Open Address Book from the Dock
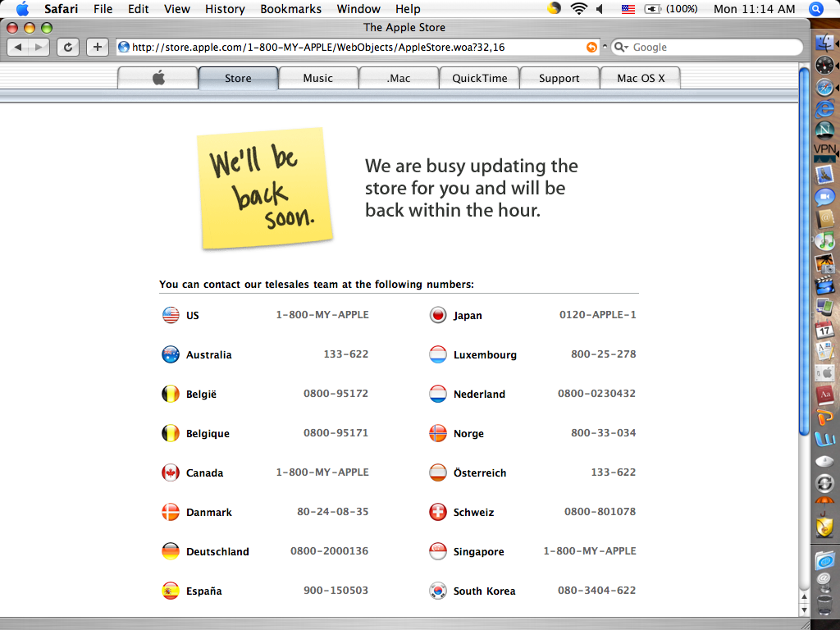 coord(824,218)
